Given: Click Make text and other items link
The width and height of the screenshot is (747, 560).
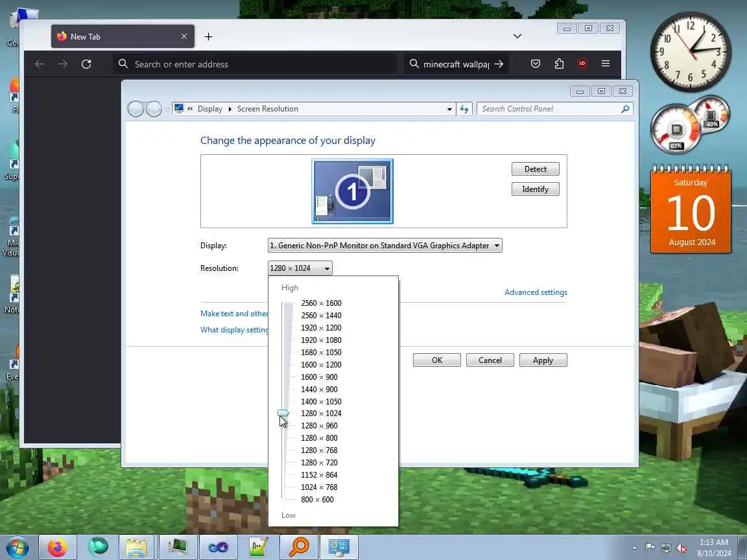Looking at the screenshot, I should pos(234,313).
